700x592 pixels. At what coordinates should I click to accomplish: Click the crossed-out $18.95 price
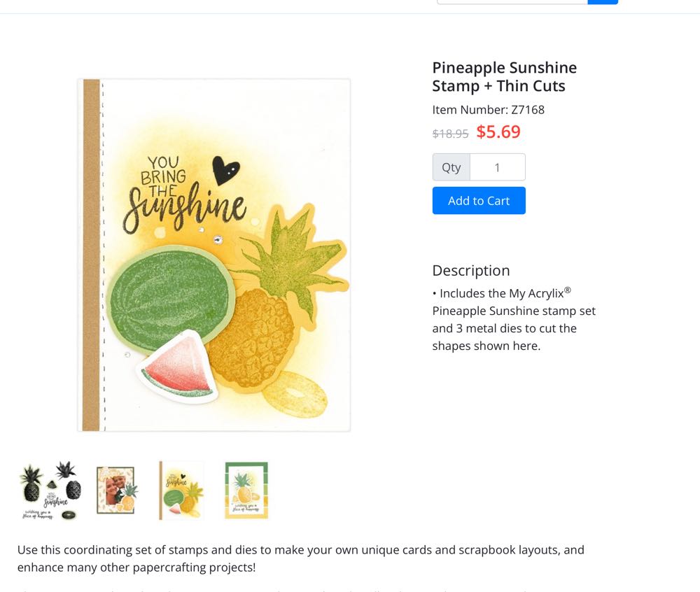pos(450,134)
